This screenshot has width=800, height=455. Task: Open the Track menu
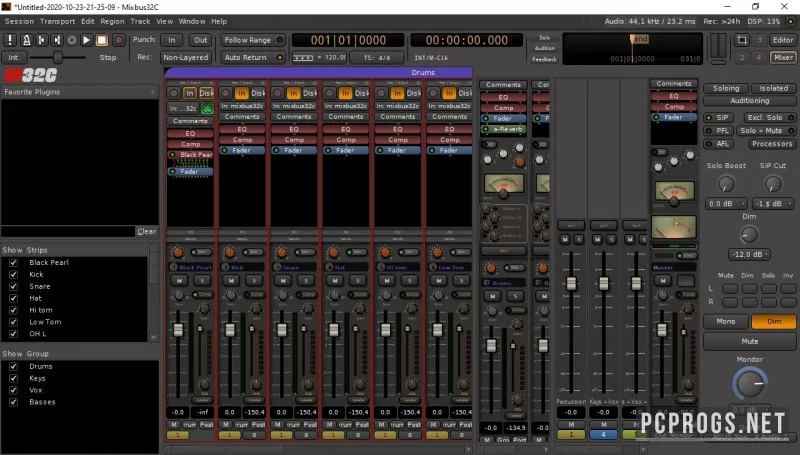point(140,21)
